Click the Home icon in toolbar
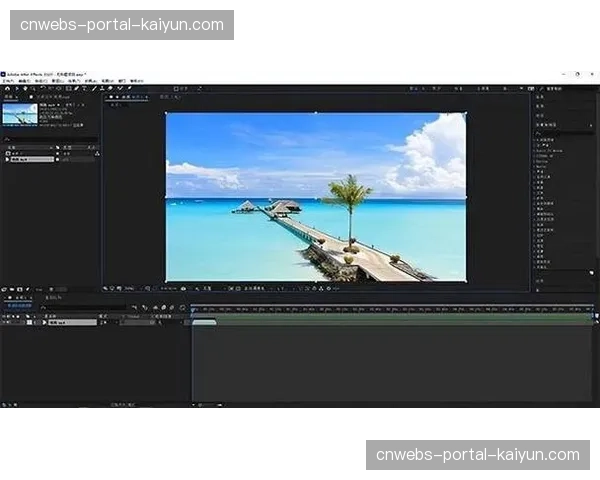This screenshot has width=600, height=480. (6, 88)
